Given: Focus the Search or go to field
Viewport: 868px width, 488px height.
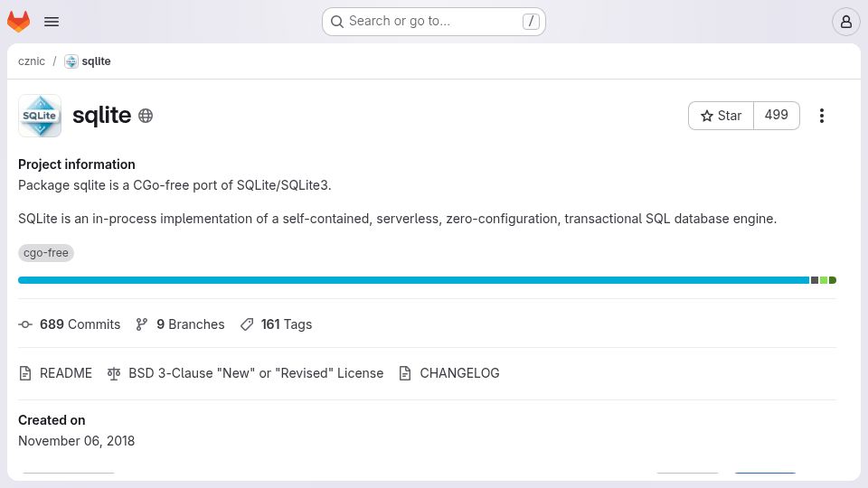Looking at the screenshot, I should click(x=434, y=22).
